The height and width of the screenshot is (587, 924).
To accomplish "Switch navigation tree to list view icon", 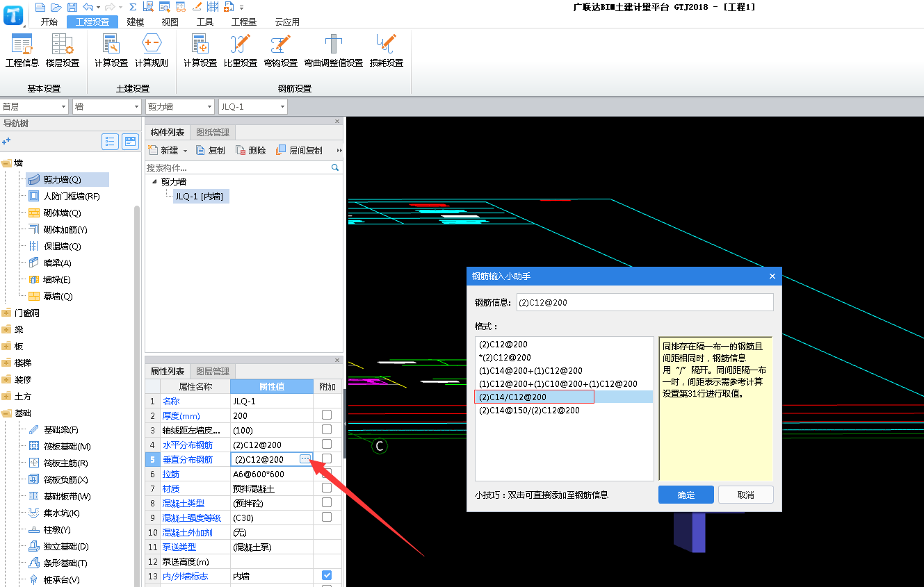I will (x=110, y=142).
